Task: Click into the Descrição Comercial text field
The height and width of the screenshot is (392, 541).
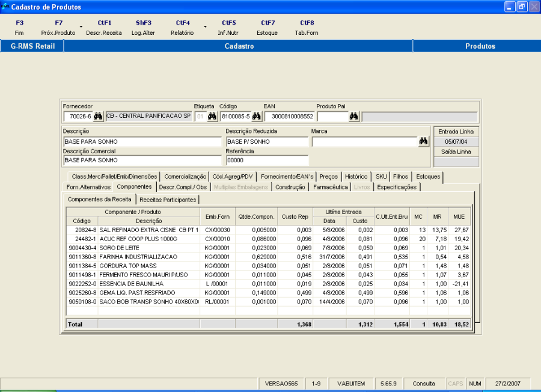Action: coord(142,161)
